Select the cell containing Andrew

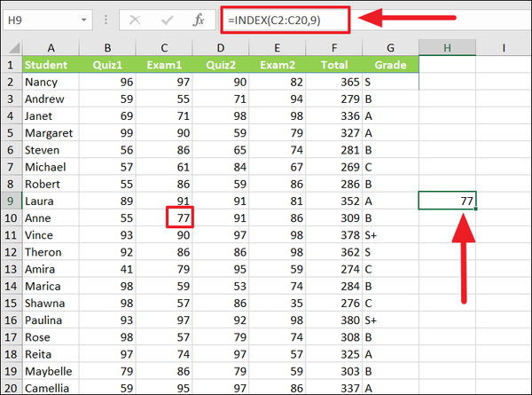51,99
